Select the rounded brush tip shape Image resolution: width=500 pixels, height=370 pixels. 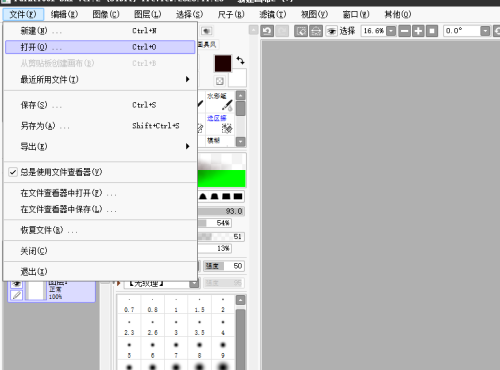point(214,196)
